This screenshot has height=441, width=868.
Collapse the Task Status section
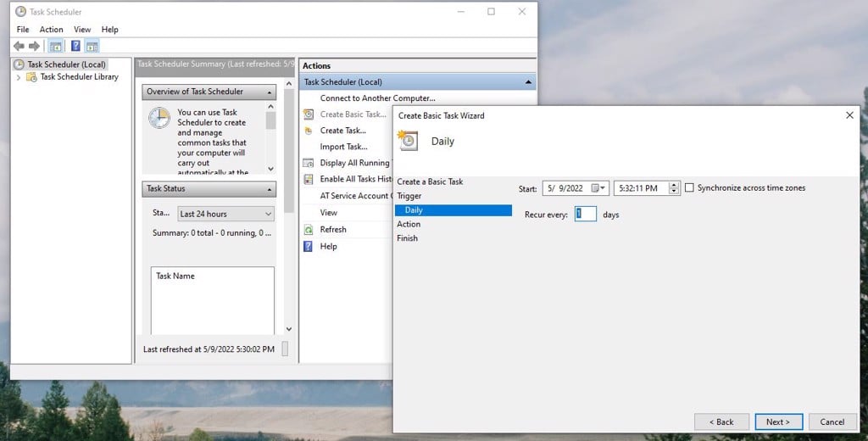(x=270, y=189)
